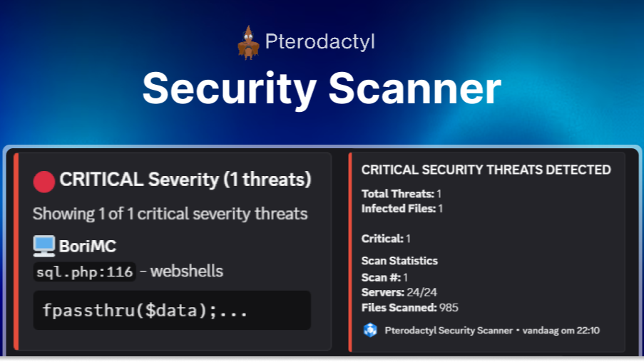Open the CRITICAL Severity (1 threats) heading
644x362 pixels.
point(185,180)
